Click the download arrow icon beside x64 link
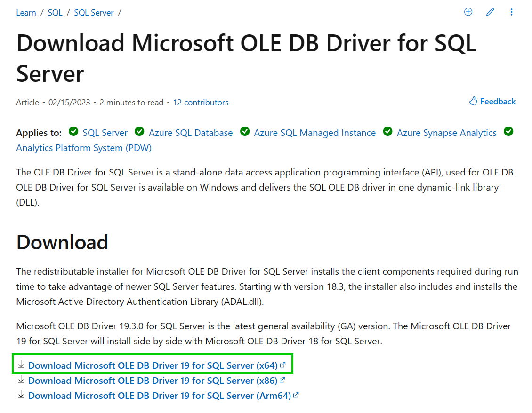This screenshot has height=413, width=532. point(21,365)
